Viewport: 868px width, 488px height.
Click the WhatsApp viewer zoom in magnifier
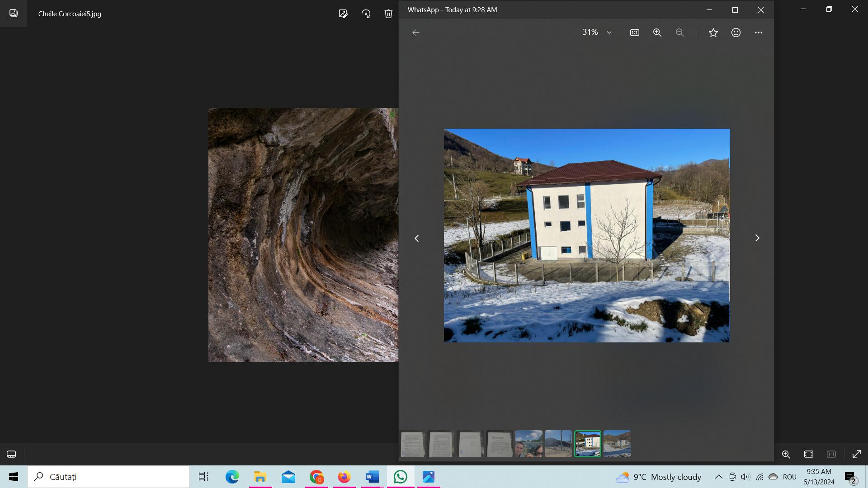click(x=657, y=33)
